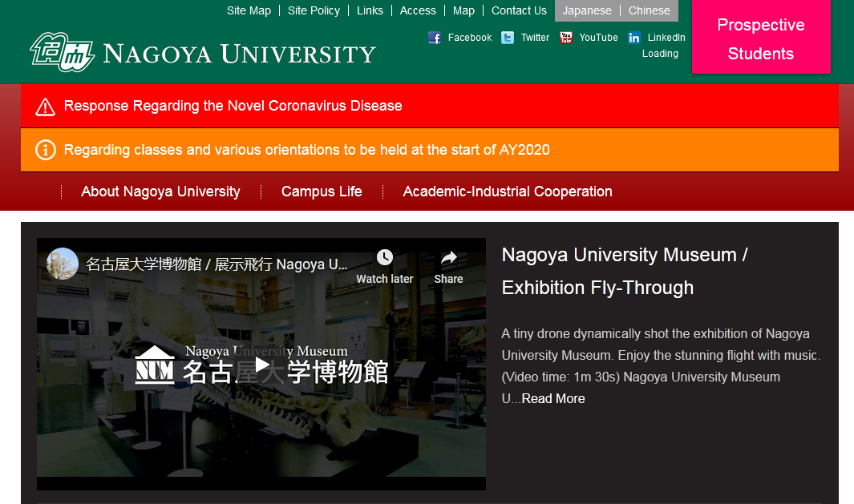The width and height of the screenshot is (854, 504).
Task: Open the Twitter text link
Action: click(536, 38)
